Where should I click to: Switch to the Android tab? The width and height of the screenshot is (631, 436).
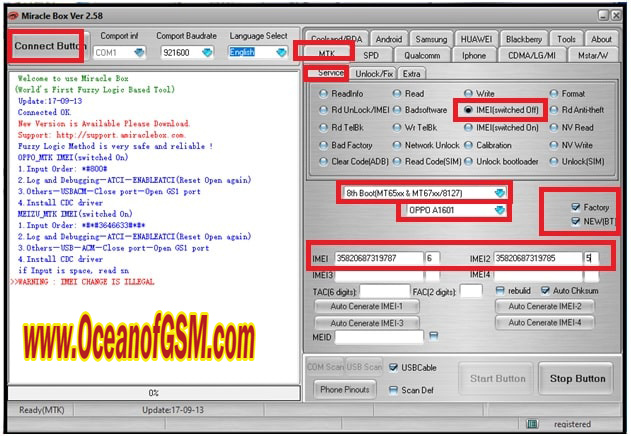[x=388, y=39]
